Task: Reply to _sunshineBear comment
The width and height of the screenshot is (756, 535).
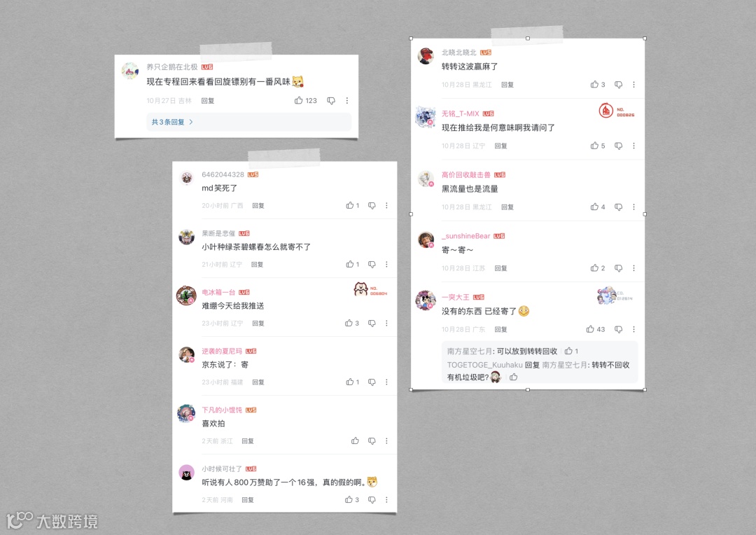Action: [x=500, y=268]
